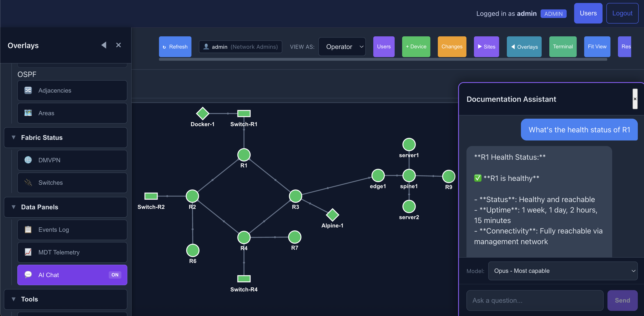The width and height of the screenshot is (644, 316).
Task: Select the Docker-1 diamond node
Action: pos(203,113)
